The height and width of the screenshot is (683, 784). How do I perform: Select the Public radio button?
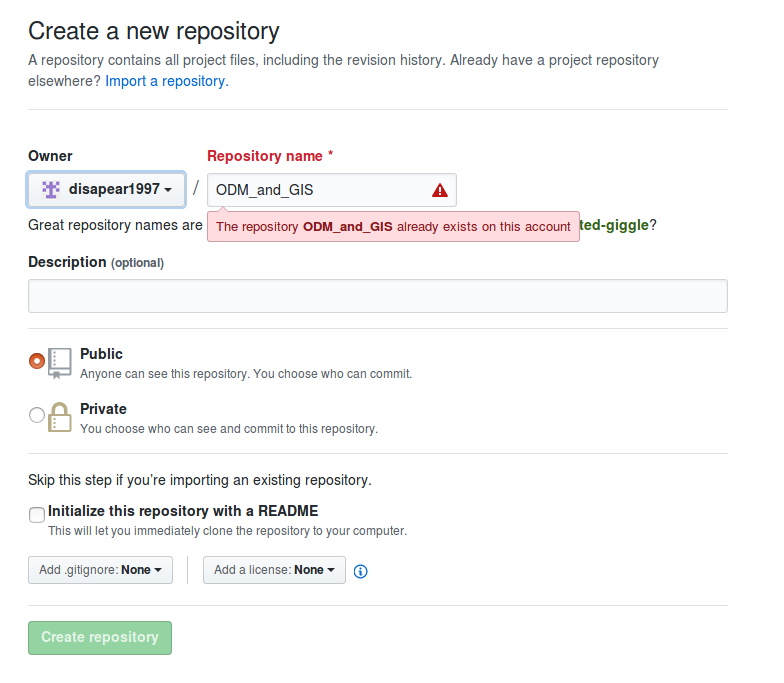tap(36, 360)
